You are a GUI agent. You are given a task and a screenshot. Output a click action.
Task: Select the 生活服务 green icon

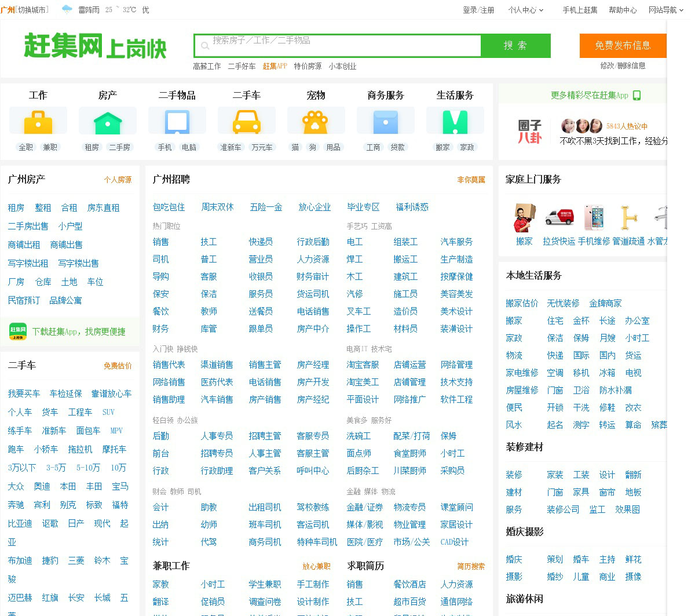tap(455, 121)
